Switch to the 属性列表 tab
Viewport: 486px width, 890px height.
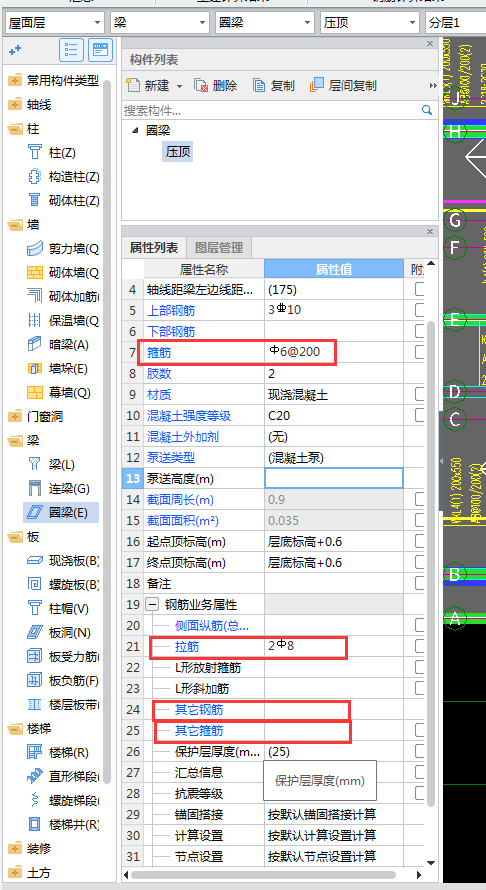[x=154, y=247]
